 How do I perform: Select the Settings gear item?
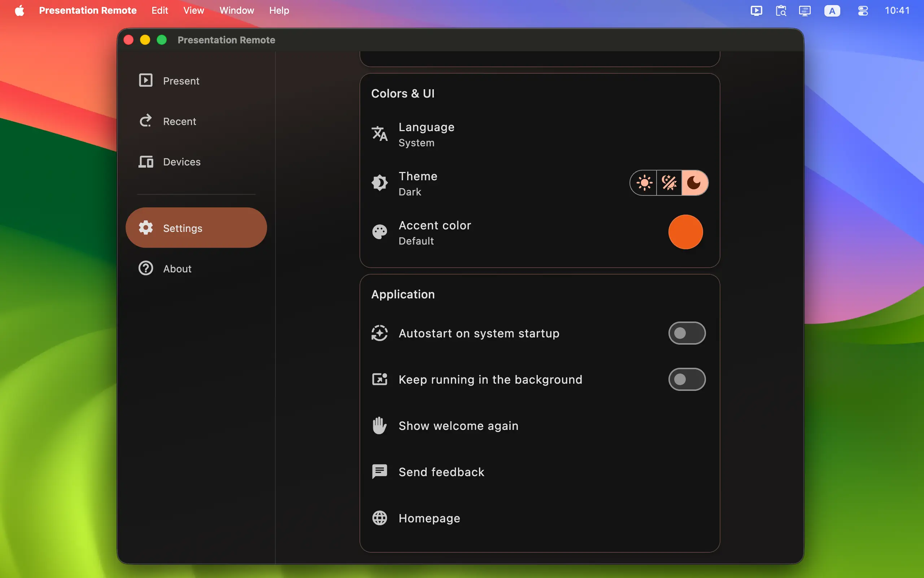coord(196,228)
